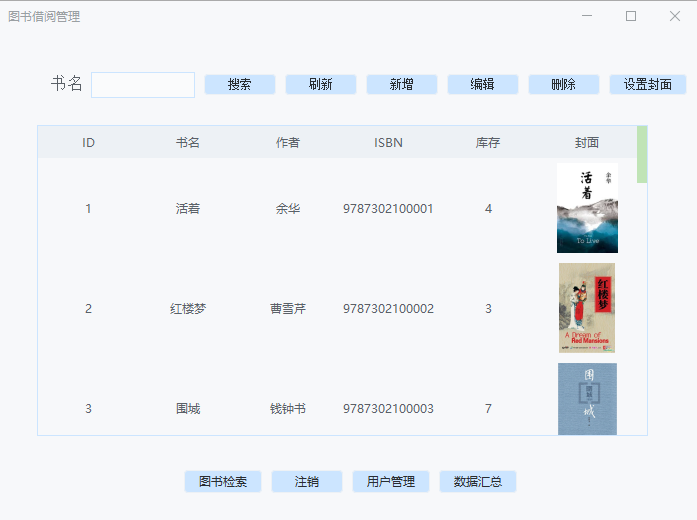The height and width of the screenshot is (520, 697).
Task: Minimize the 图书借阅管理 window
Action: 587,16
